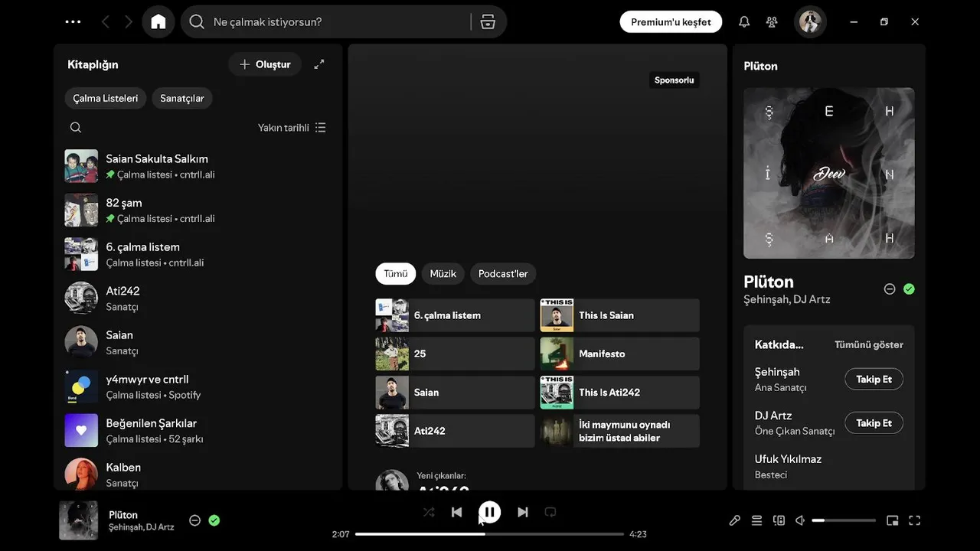Screen dimensions: 980x551
Task: Open 6. çalma listem in library
Action: tap(198, 254)
